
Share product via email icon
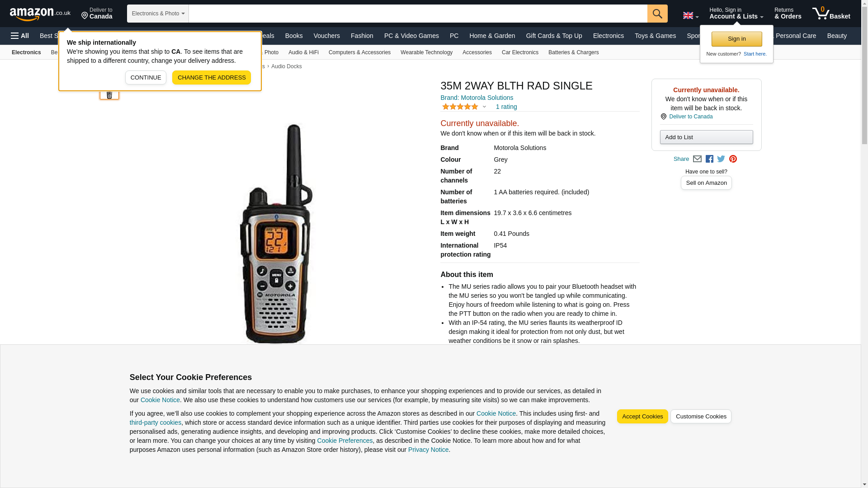point(697,159)
